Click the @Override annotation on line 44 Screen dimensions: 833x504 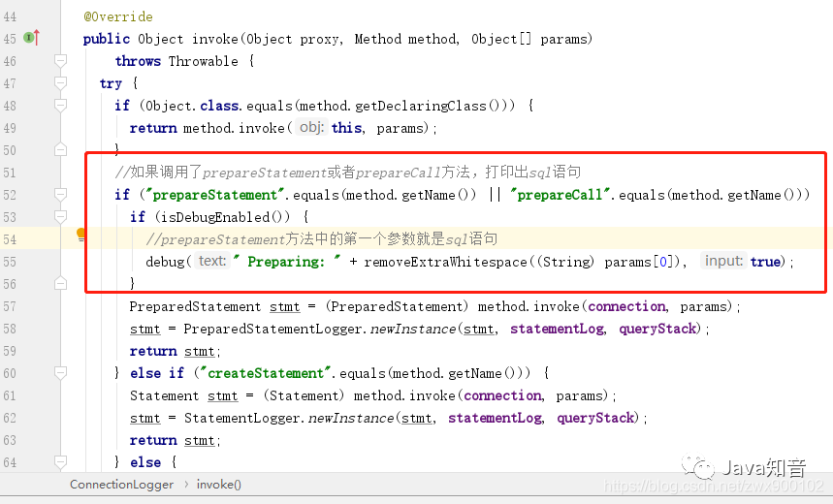coord(118,17)
